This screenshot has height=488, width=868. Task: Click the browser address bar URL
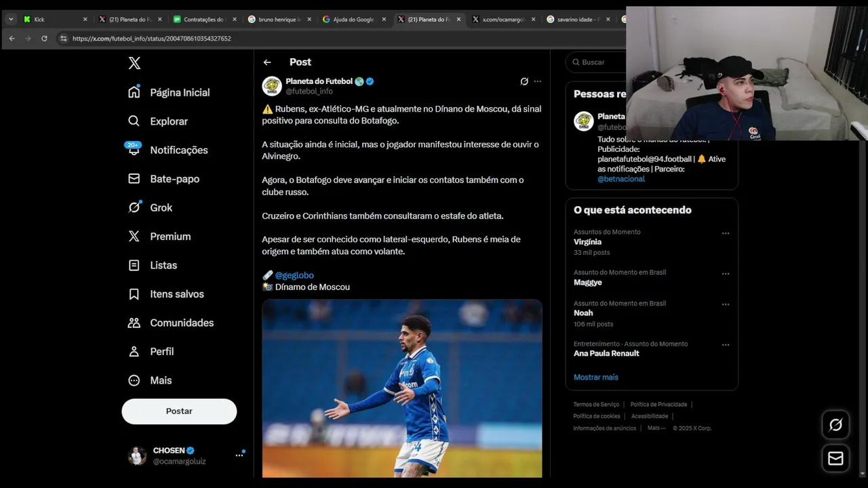pyautogui.click(x=152, y=39)
